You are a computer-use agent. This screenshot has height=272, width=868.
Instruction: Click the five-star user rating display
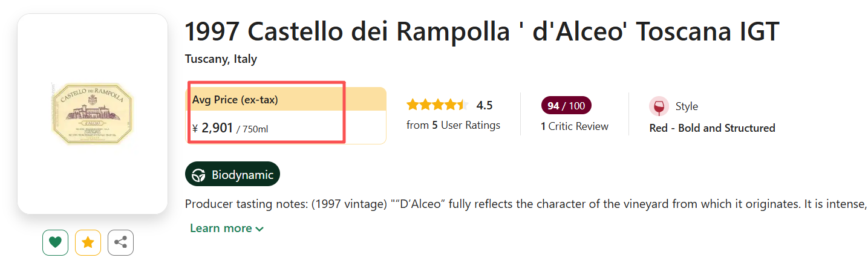pyautogui.click(x=437, y=105)
